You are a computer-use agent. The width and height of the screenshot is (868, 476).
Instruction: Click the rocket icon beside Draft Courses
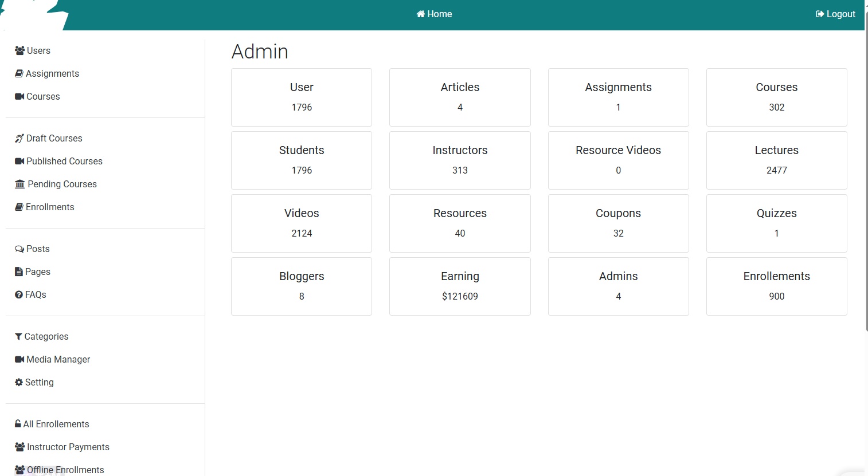coord(19,138)
